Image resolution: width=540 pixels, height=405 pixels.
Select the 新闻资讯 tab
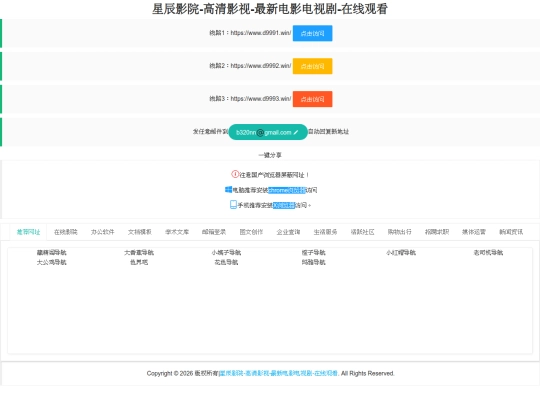(511, 232)
